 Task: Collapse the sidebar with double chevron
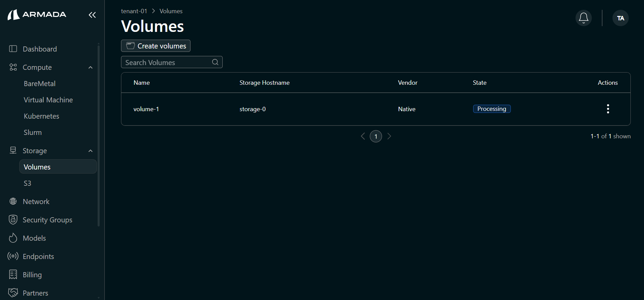(x=92, y=15)
